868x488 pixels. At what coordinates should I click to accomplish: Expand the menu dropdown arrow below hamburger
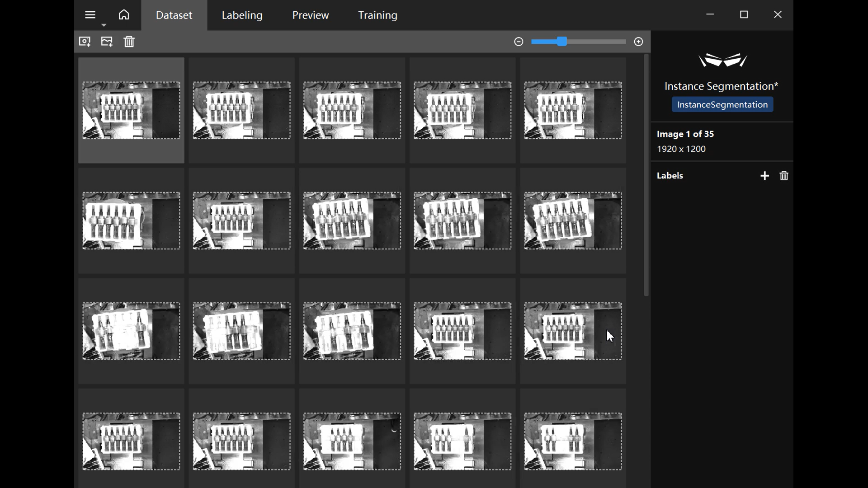pyautogui.click(x=104, y=25)
